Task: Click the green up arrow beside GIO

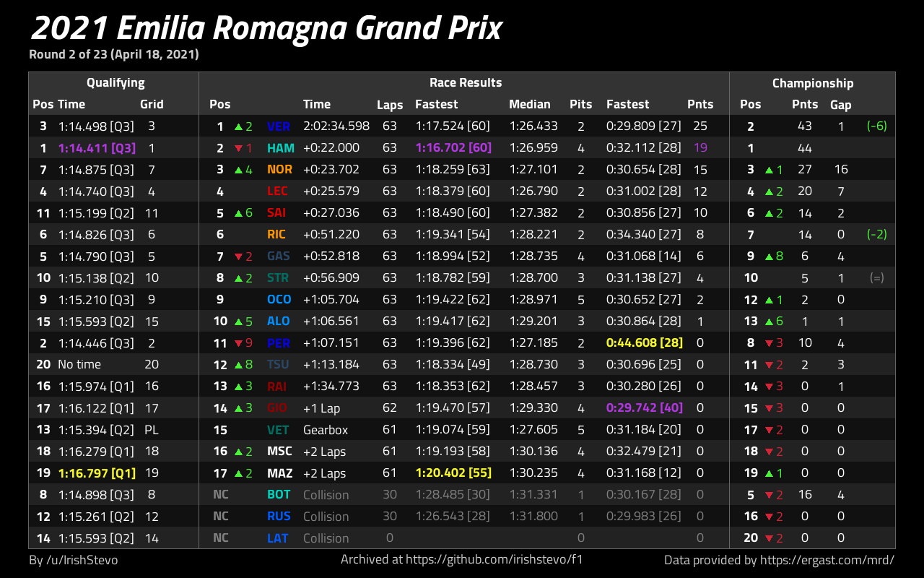Action: coord(239,409)
